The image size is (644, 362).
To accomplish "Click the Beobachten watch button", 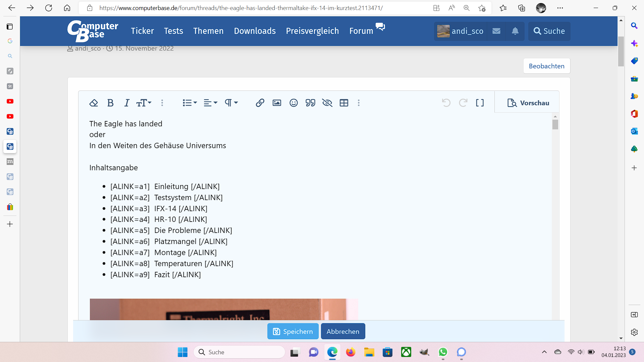I will point(546,66).
